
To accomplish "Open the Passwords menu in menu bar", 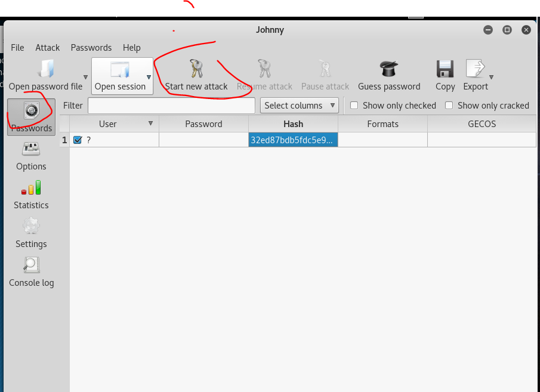I will (x=91, y=48).
